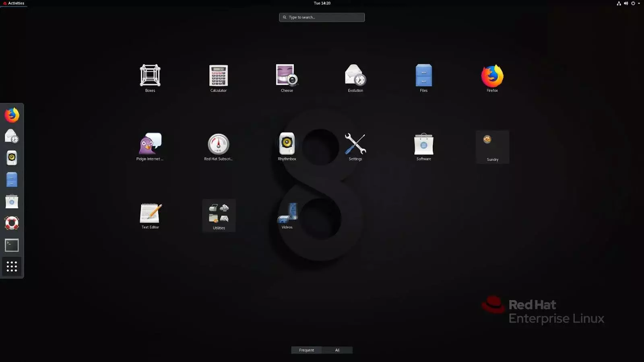
Task: Click the volume icon in top bar
Action: tap(626, 3)
